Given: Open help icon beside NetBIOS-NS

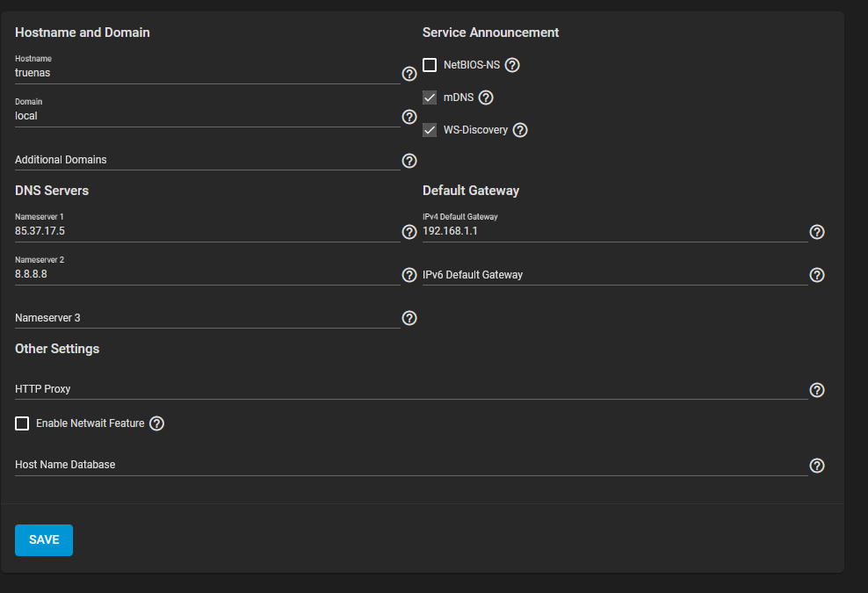Looking at the screenshot, I should (x=512, y=65).
